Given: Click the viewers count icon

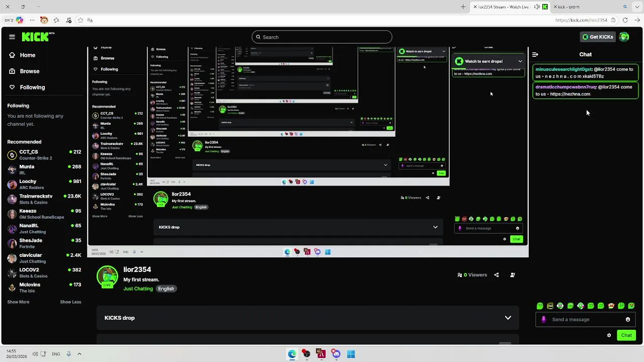Looking at the screenshot, I should (460, 275).
